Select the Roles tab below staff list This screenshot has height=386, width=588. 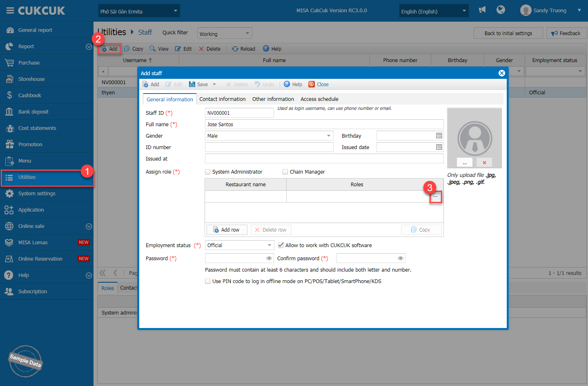click(107, 288)
